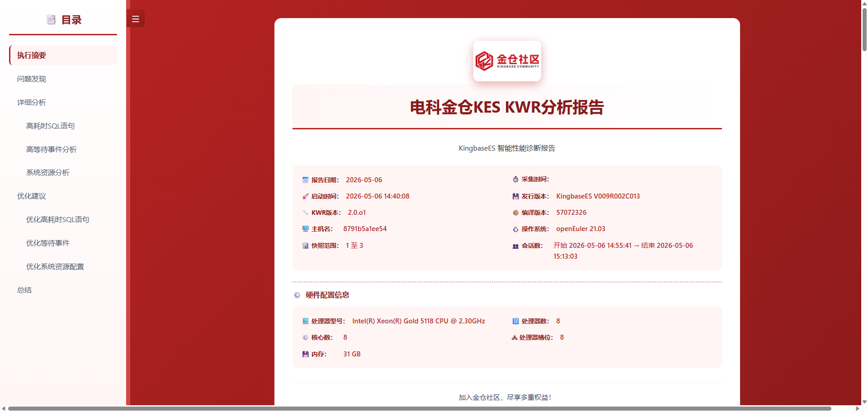868x412 pixels.
Task: Select 执行摘要 in the sidebar
Action: click(63, 55)
